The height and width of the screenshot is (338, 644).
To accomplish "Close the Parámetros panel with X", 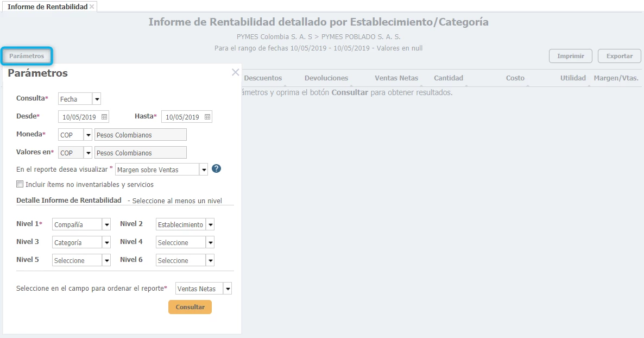I will click(x=235, y=72).
